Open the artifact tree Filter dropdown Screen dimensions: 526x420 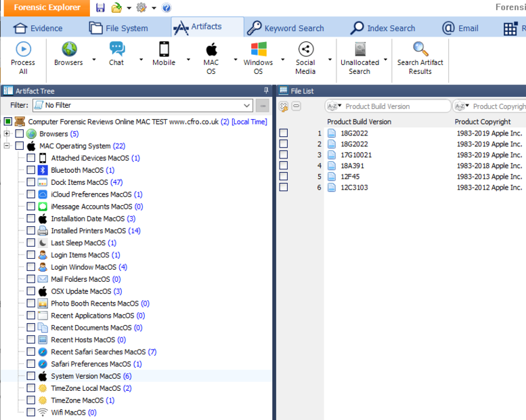(x=246, y=106)
